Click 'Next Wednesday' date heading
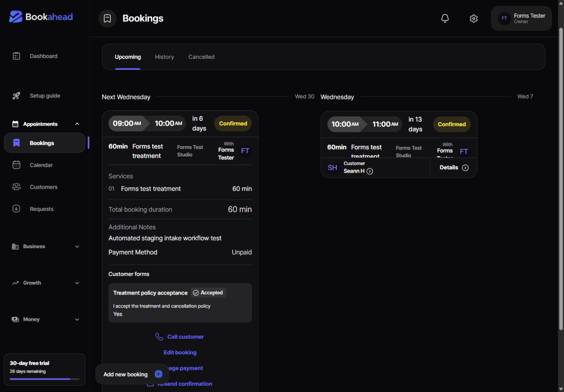The image size is (564, 392). (126, 97)
